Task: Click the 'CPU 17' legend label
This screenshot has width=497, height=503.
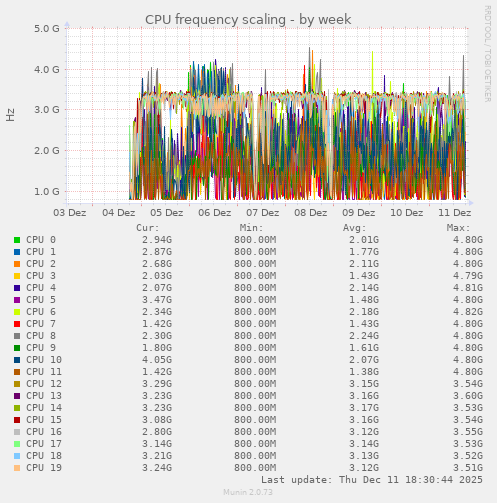Action: (44, 444)
